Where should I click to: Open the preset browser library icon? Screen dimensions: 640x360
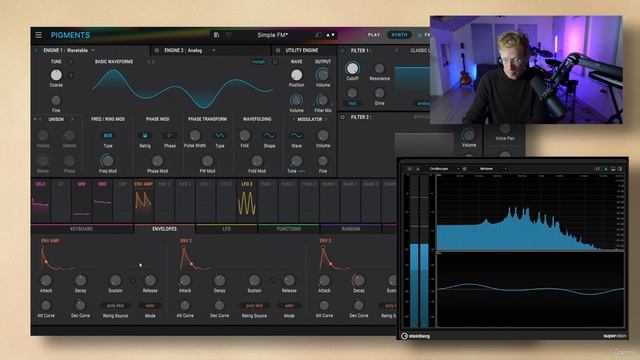coord(217,35)
